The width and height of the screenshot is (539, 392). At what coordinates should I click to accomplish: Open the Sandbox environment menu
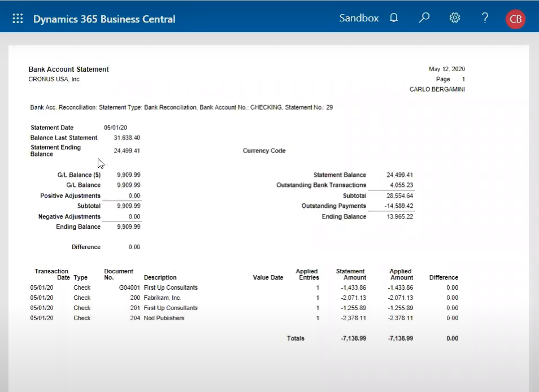pyautogui.click(x=359, y=18)
